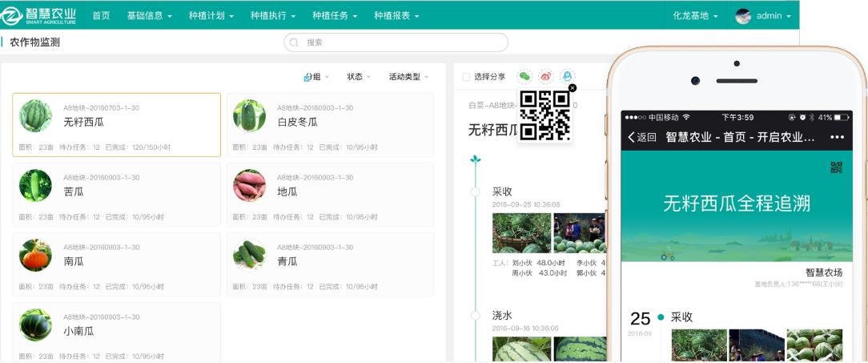The image size is (868, 363).
Task: Open the 种植报表 menu
Action: pos(396,16)
